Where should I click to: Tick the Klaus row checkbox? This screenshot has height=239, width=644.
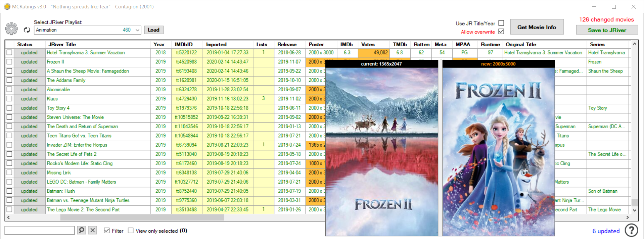click(9, 99)
